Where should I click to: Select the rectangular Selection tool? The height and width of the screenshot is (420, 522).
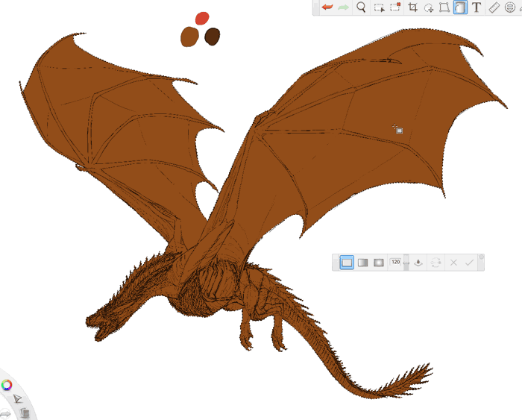379,7
